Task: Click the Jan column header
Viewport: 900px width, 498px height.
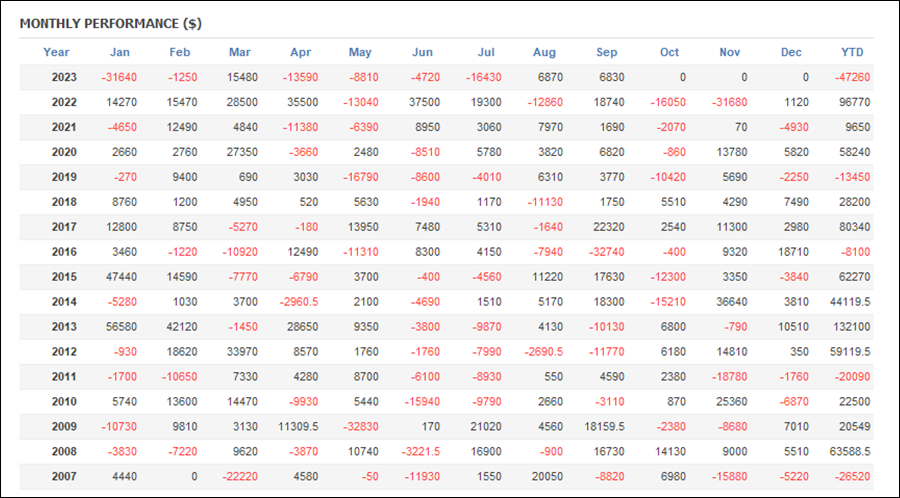Action: [120, 52]
